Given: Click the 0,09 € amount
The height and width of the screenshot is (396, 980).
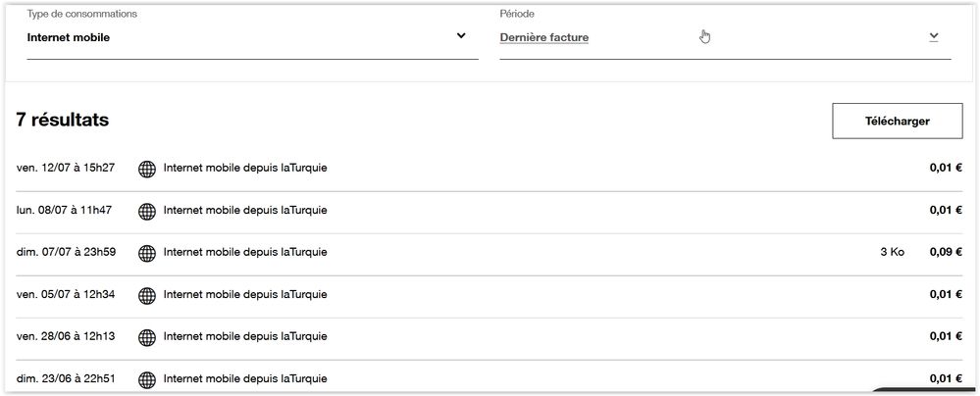Looking at the screenshot, I should pyautogui.click(x=946, y=253).
